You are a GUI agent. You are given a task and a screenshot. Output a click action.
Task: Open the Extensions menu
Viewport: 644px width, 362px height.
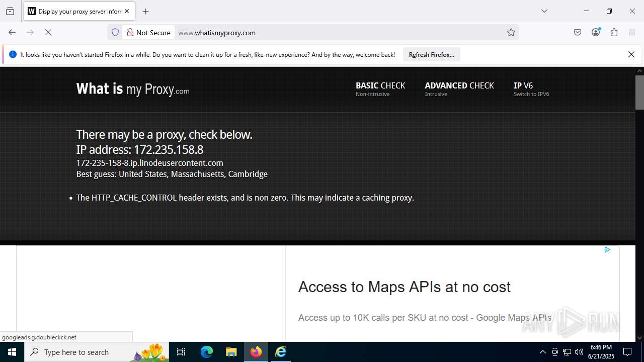pyautogui.click(x=614, y=32)
